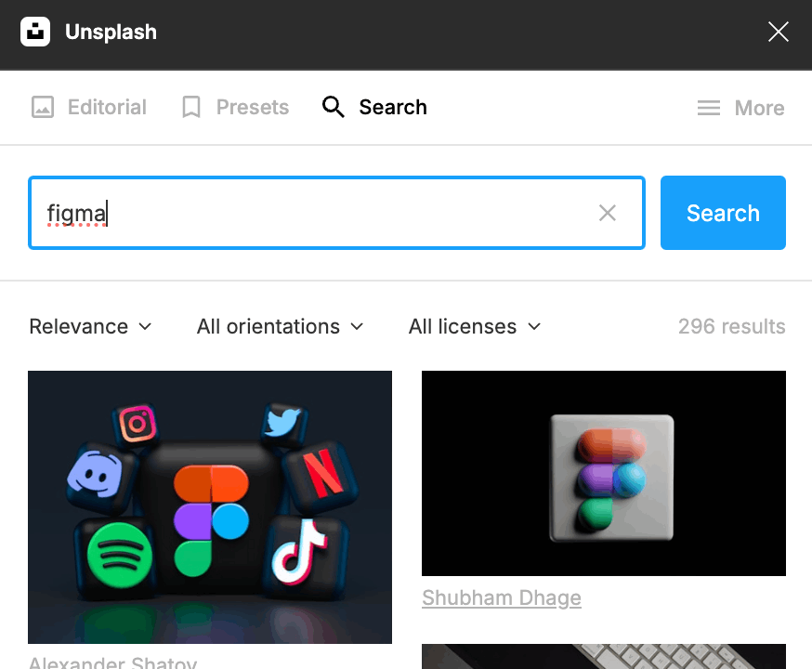
Task: Open the More menu
Action: (x=741, y=108)
